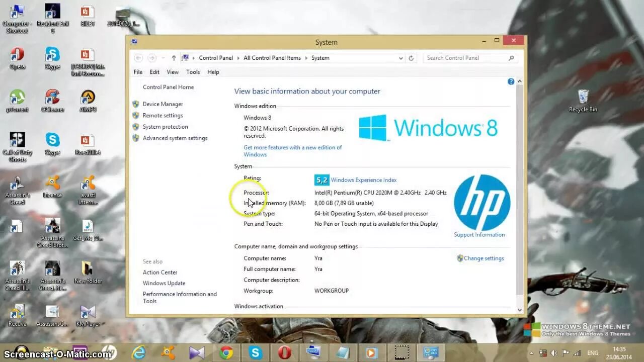Select the New folder desktop icon
The width and height of the screenshot is (644, 362).
coord(88,273)
